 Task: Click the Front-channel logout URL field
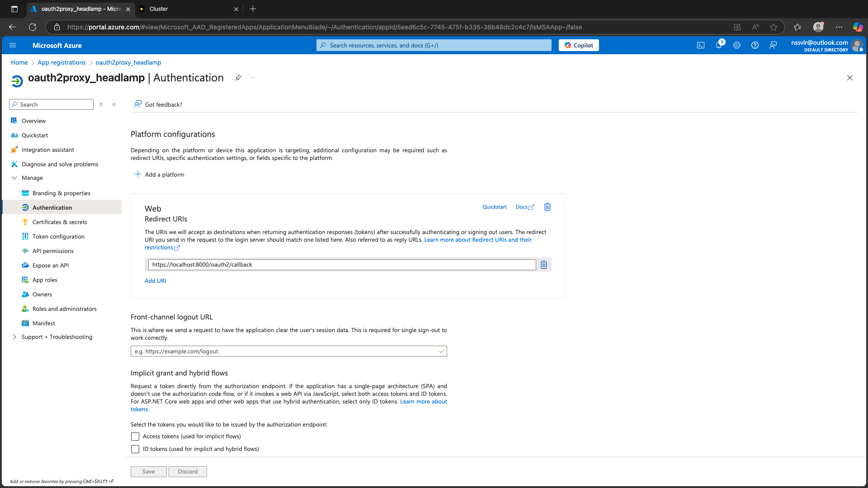[288, 351]
